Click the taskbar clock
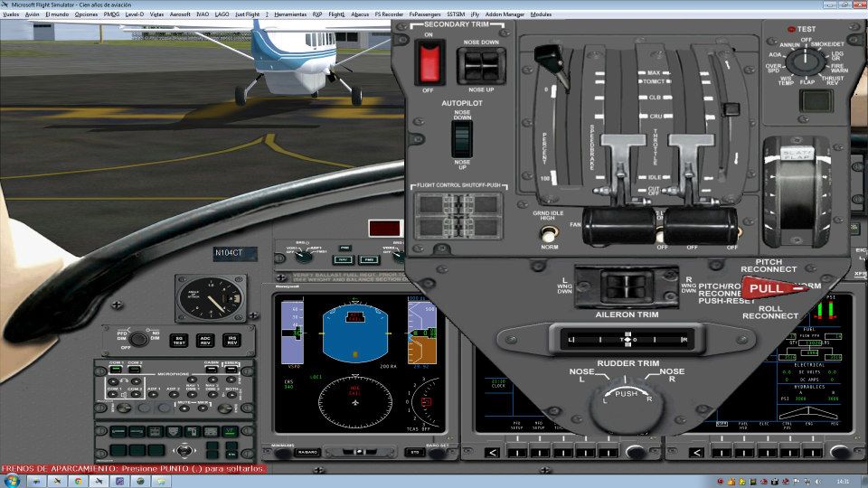Viewport: 868px width, 488px height. [843, 482]
